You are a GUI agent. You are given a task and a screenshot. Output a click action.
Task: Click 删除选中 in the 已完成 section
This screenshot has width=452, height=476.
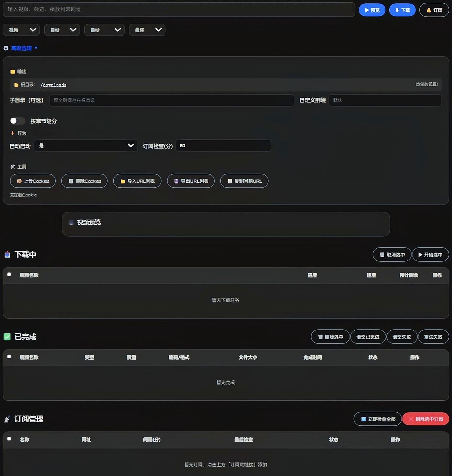[330, 337]
